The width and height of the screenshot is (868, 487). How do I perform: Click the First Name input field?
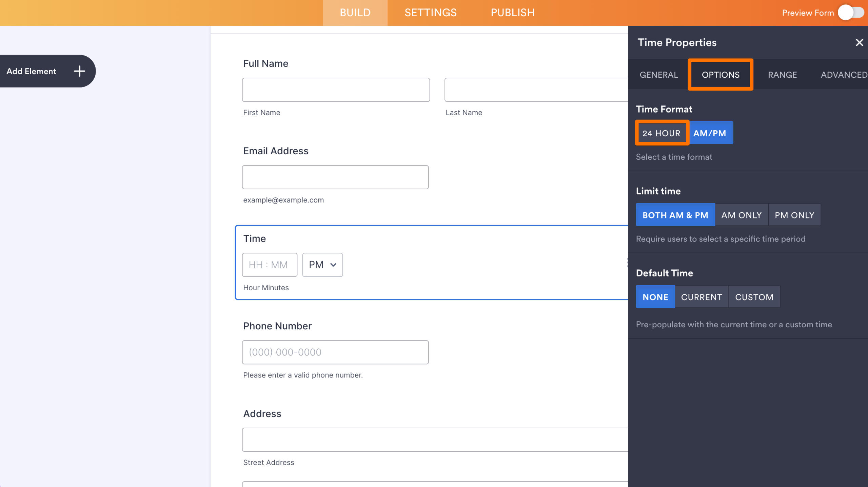point(335,90)
